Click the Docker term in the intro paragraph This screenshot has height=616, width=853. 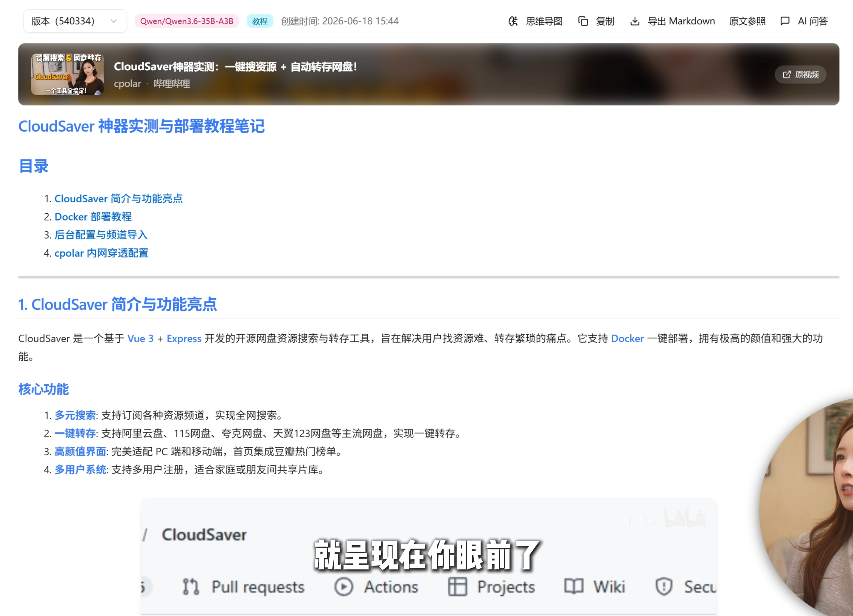tap(627, 338)
